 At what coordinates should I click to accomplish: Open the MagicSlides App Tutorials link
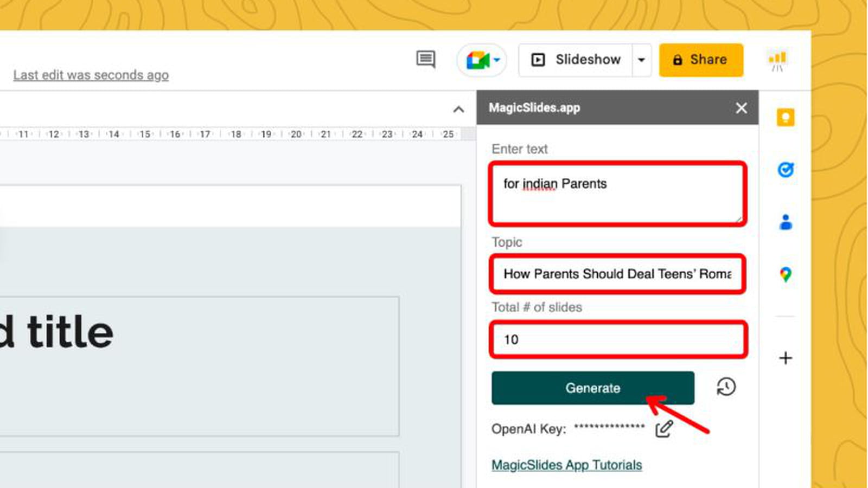567,465
